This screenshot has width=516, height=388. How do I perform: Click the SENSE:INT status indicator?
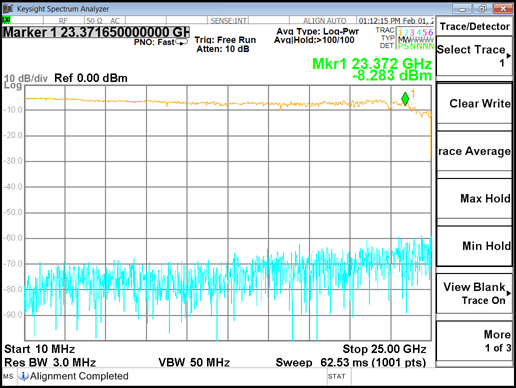(229, 21)
